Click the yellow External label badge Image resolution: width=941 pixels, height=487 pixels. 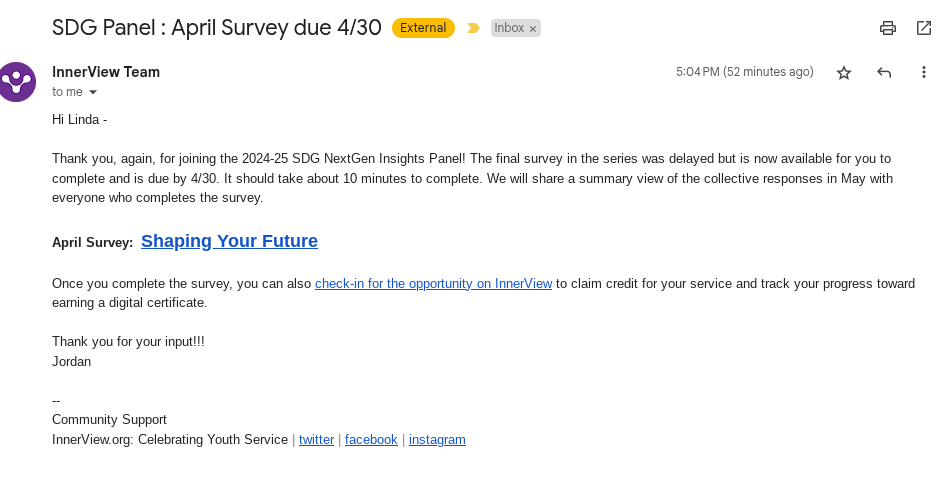(423, 28)
